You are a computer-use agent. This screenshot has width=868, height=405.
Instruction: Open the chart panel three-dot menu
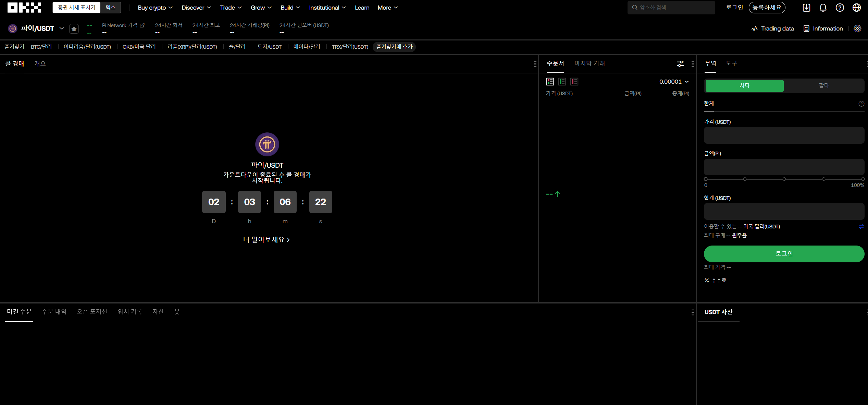[535, 64]
